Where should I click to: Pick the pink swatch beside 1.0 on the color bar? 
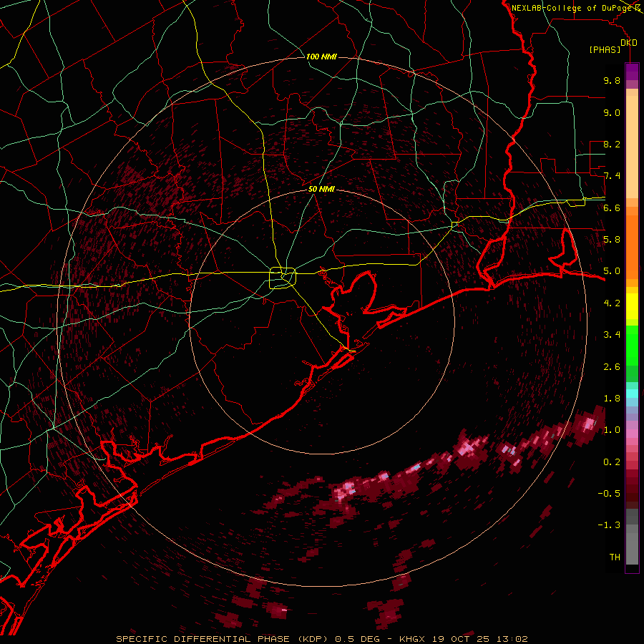click(x=632, y=434)
